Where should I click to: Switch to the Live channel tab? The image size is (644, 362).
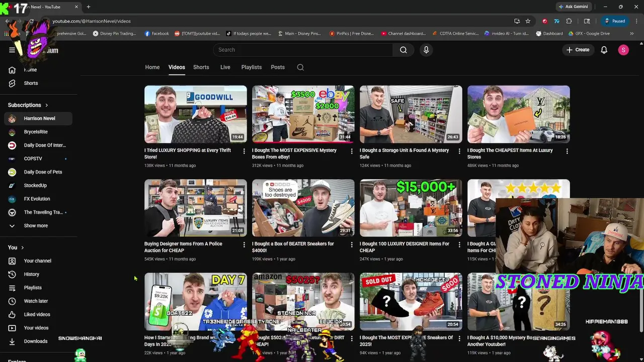coord(225,67)
